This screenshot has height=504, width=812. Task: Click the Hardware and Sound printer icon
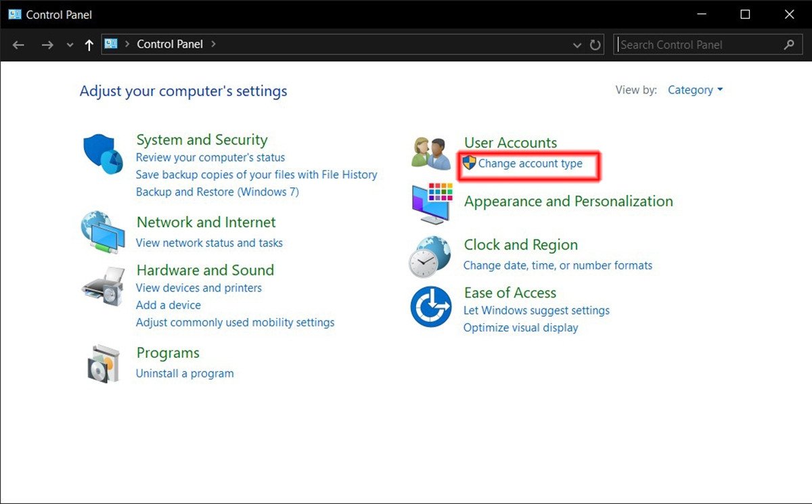tap(102, 287)
